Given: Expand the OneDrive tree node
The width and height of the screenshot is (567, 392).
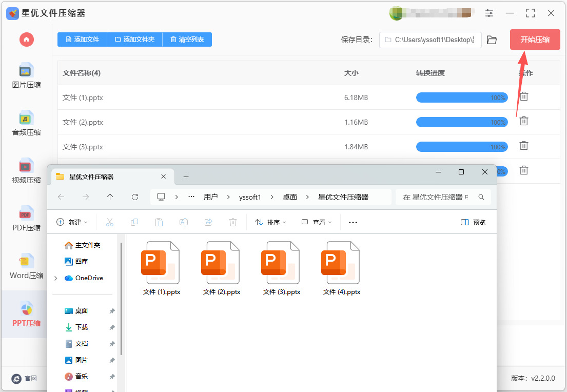Looking at the screenshot, I should point(56,278).
